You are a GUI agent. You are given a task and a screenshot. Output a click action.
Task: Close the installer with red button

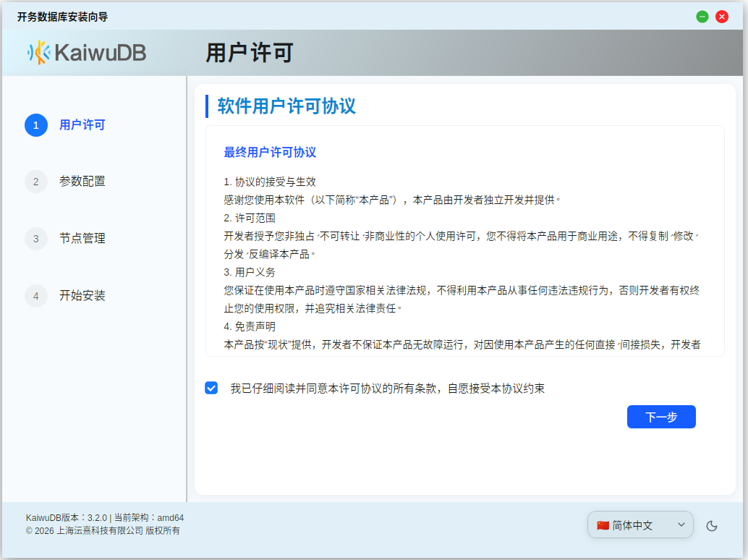[722, 17]
